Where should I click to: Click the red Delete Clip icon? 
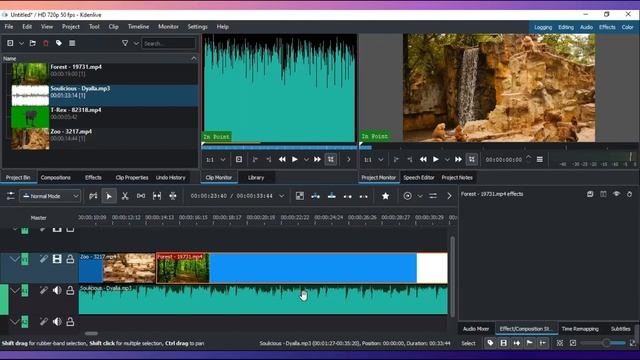(46, 43)
